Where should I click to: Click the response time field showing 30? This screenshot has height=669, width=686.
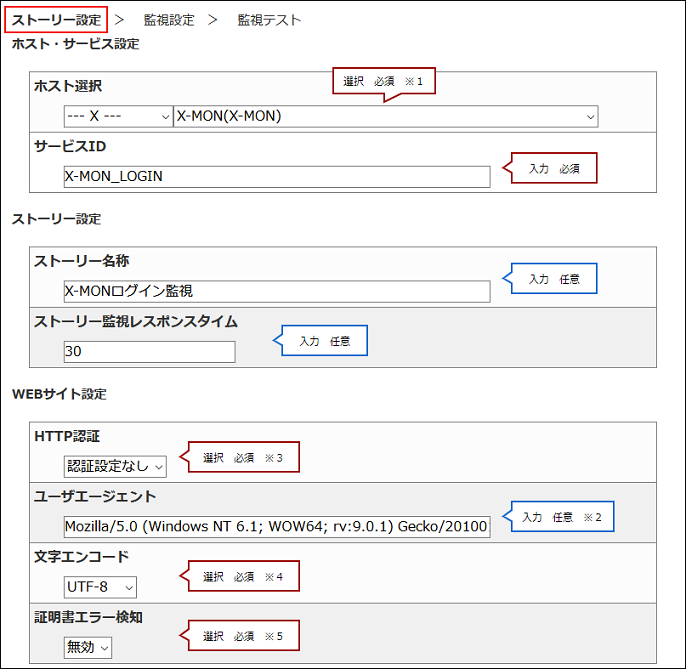click(x=149, y=352)
